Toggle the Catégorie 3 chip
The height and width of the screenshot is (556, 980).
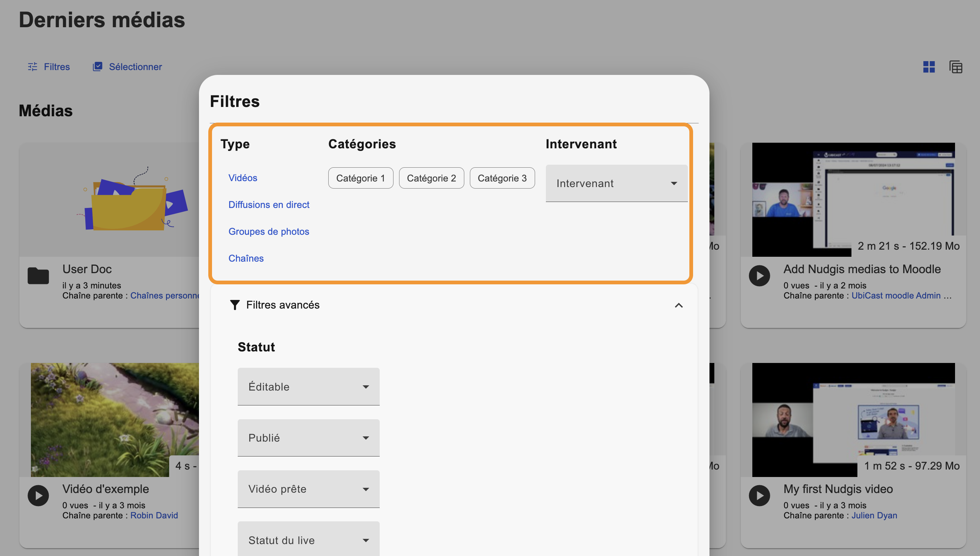point(502,178)
